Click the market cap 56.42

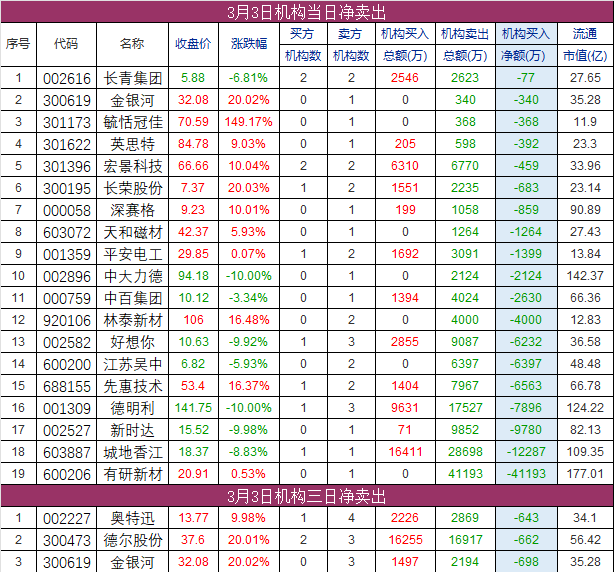tap(585, 540)
